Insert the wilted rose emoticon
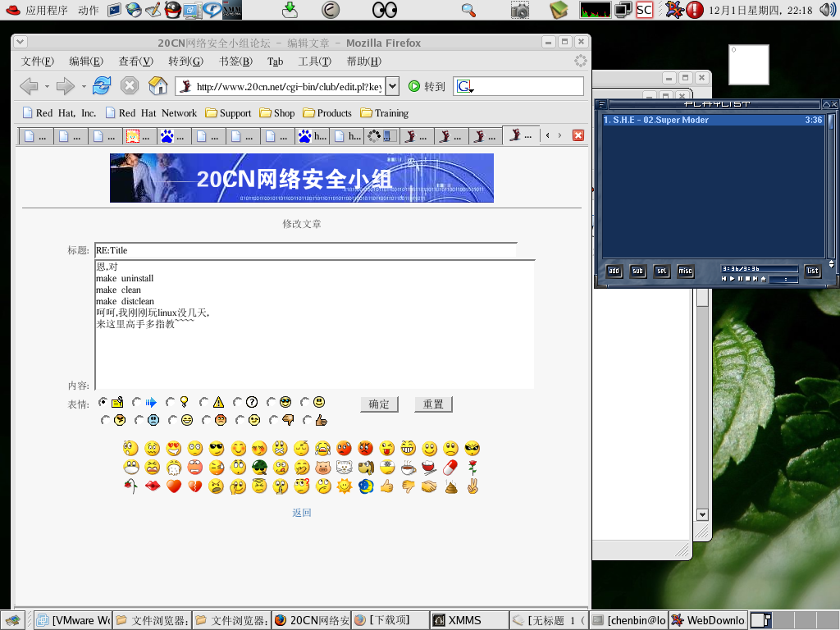This screenshot has height=630, width=840. [130, 486]
